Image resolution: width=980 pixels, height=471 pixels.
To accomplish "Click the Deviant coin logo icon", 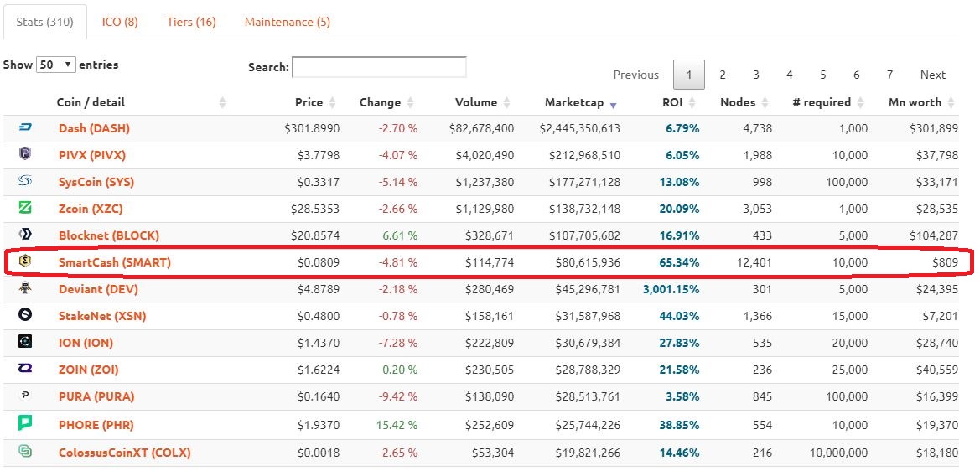I will point(26,288).
